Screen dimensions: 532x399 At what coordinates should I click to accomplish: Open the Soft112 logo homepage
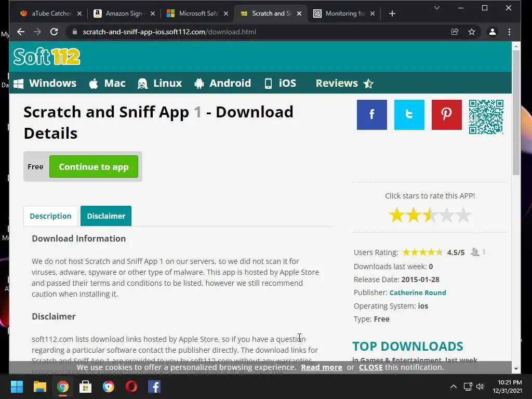[x=47, y=56]
